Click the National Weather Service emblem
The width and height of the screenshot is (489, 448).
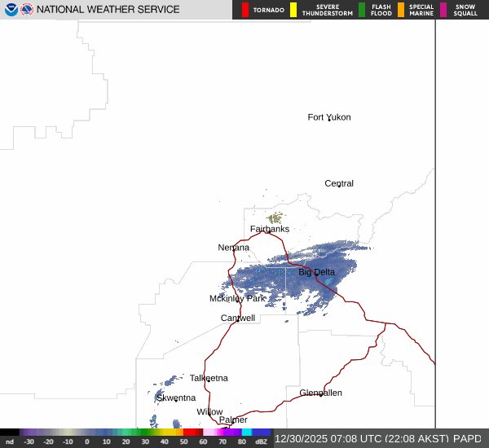(x=27, y=10)
